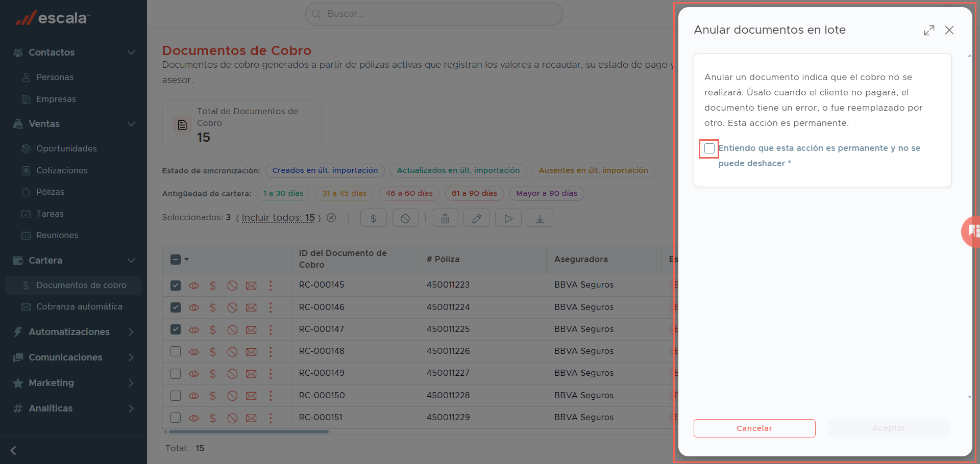This screenshot has width=980, height=464.
Task: Click the Cancelar button in dialog
Action: pyautogui.click(x=754, y=428)
